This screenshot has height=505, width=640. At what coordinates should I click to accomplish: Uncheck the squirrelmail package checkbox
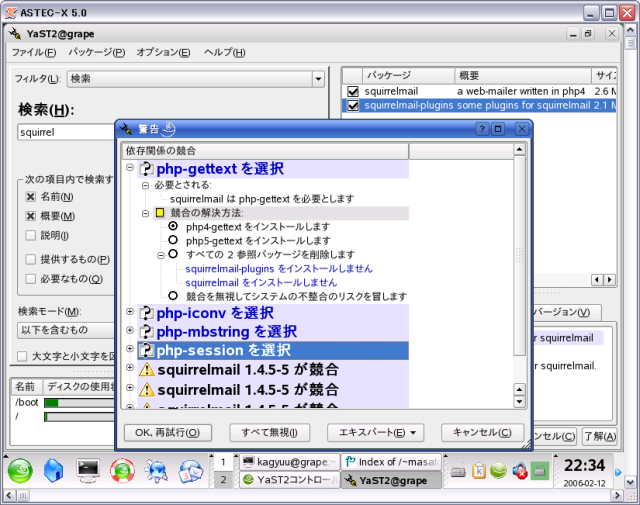352,91
